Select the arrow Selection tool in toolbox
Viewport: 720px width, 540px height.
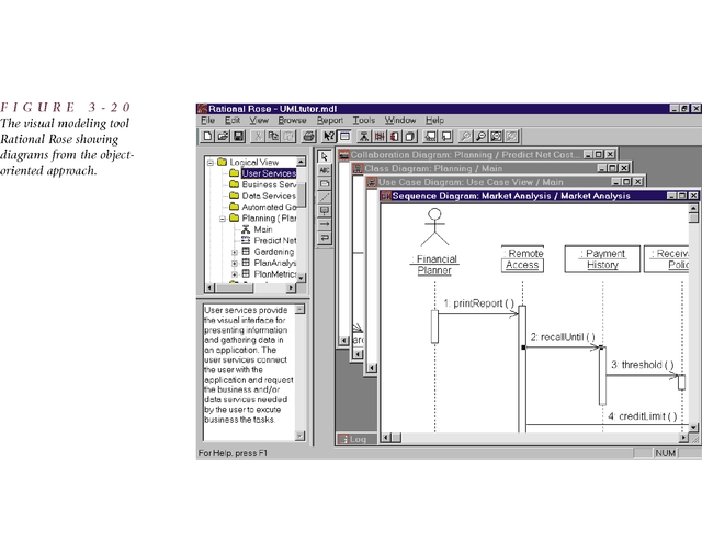pyautogui.click(x=324, y=157)
